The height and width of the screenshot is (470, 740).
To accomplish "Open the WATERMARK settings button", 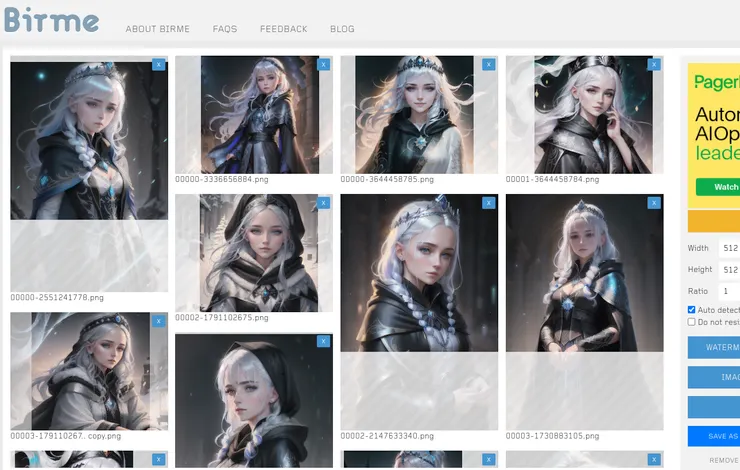I will tap(714, 347).
